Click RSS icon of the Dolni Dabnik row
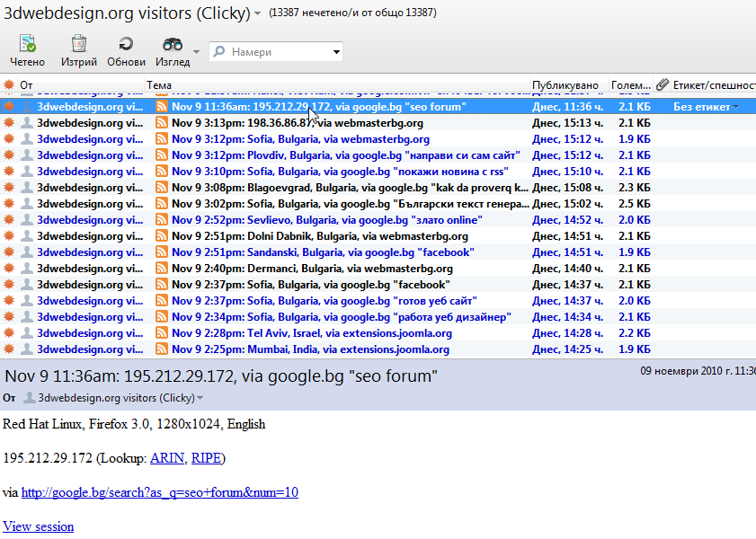 point(162,236)
